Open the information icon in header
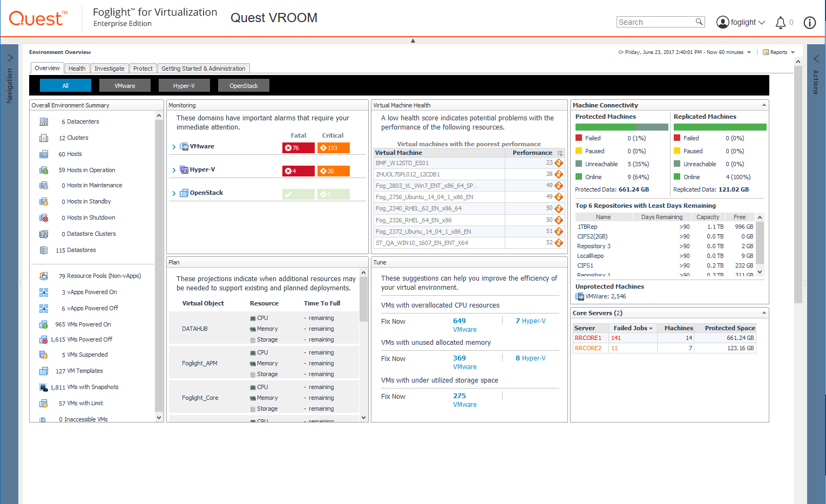 (809, 22)
